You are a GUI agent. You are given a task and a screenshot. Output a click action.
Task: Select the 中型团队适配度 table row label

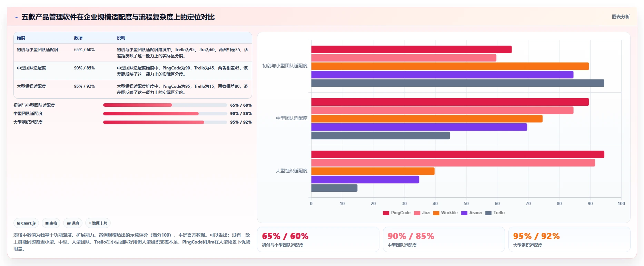click(31, 68)
